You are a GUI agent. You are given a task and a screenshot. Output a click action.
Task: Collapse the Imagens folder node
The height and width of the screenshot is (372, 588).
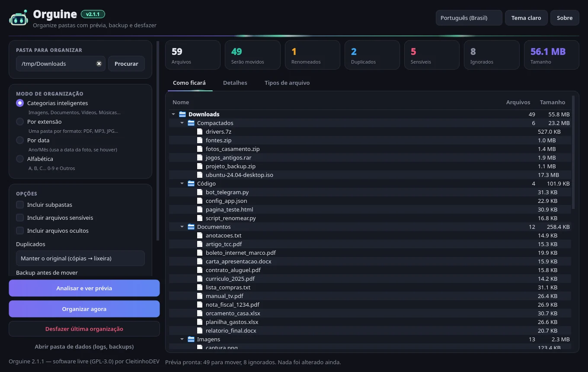click(182, 339)
